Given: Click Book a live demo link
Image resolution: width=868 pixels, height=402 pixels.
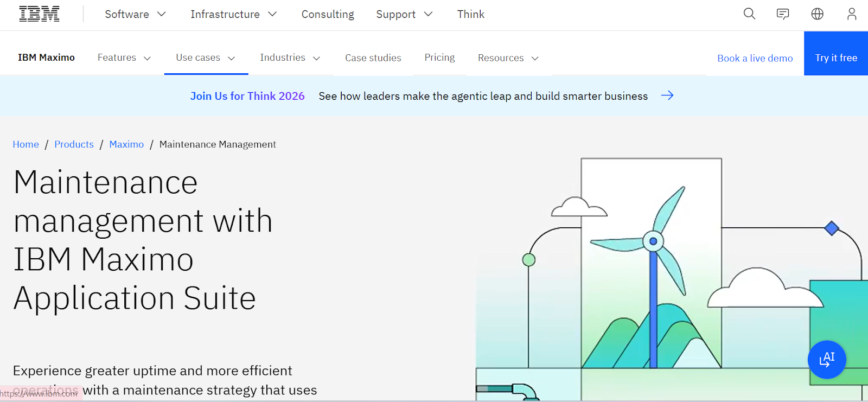Looking at the screenshot, I should tap(755, 58).
